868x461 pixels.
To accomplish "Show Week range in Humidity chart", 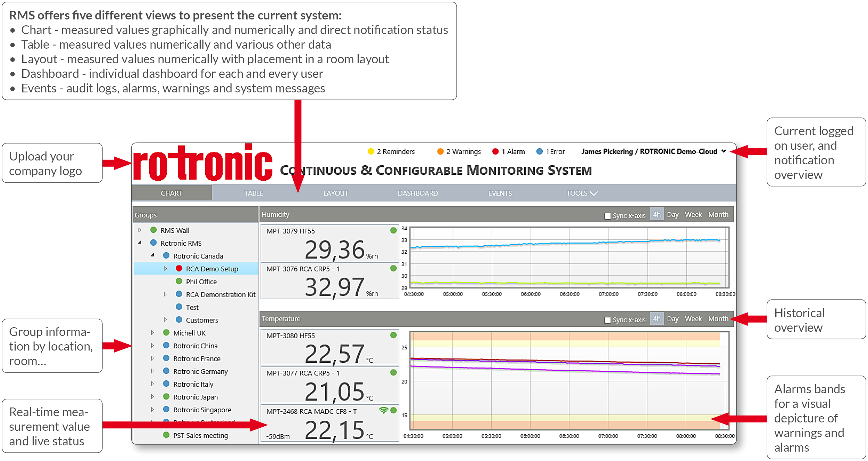I will [693, 215].
